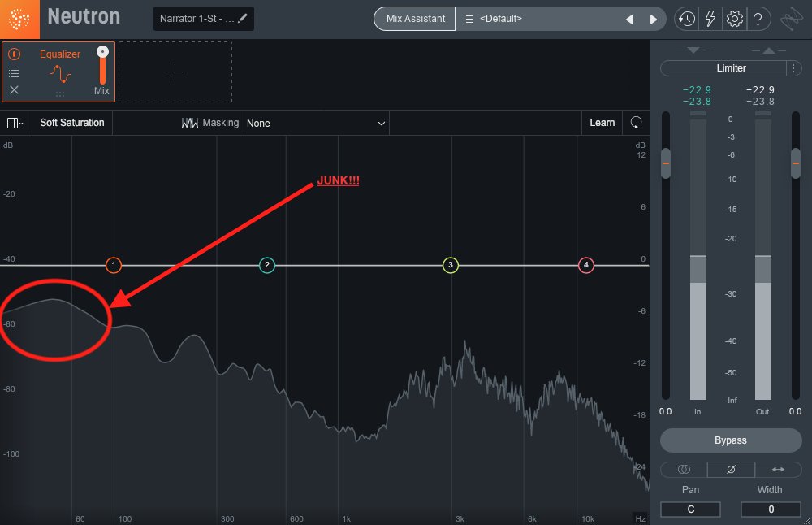
Task: Toggle the Limiter button
Action: [724, 68]
